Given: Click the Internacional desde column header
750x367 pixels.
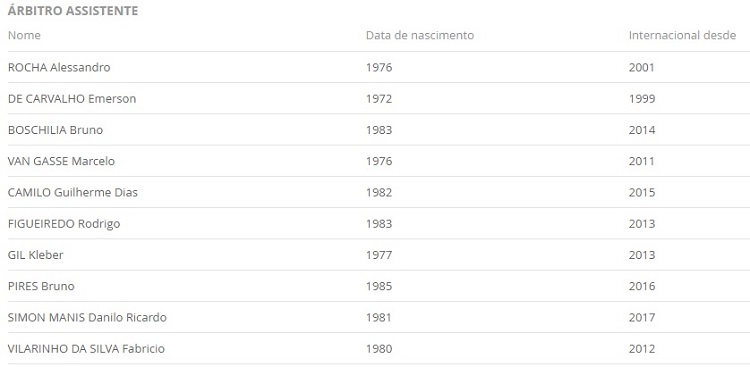Looking at the screenshot, I should pyautogui.click(x=682, y=35).
